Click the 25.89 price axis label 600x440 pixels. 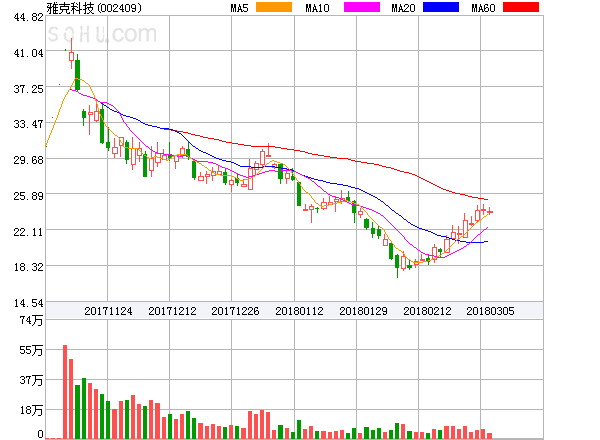[x=28, y=196]
